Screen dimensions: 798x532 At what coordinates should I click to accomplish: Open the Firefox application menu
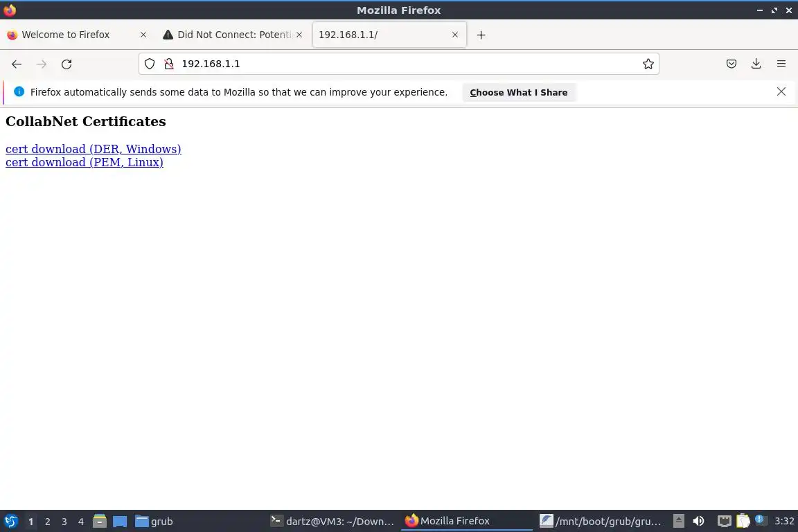[x=781, y=64]
